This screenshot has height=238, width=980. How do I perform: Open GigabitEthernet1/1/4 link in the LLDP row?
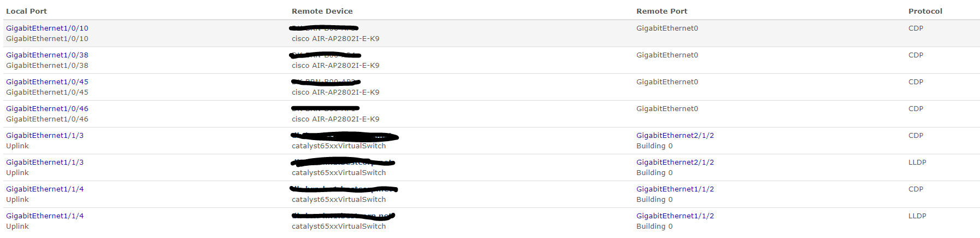coord(45,216)
